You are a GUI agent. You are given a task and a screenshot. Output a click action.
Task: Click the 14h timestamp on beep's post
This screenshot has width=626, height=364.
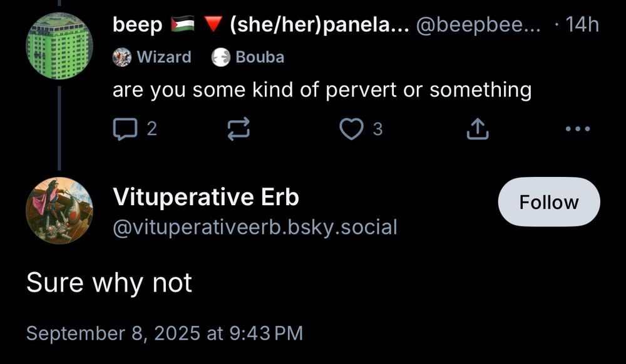click(583, 25)
